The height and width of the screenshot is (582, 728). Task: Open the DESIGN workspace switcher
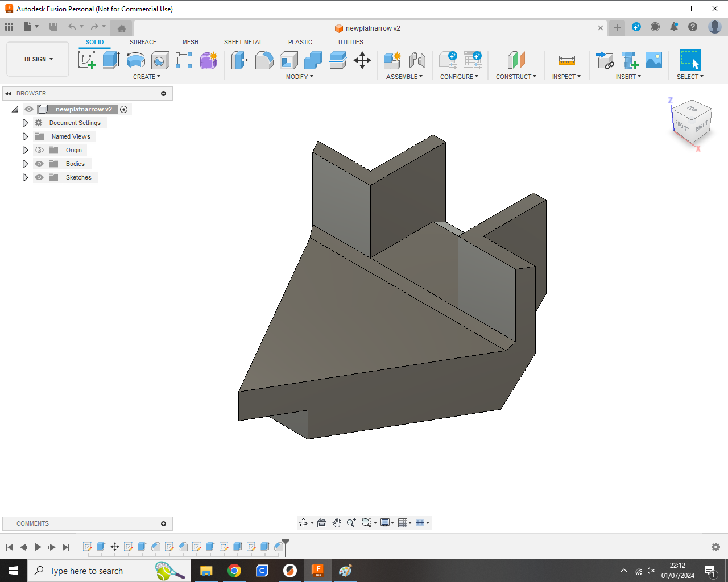click(38, 59)
